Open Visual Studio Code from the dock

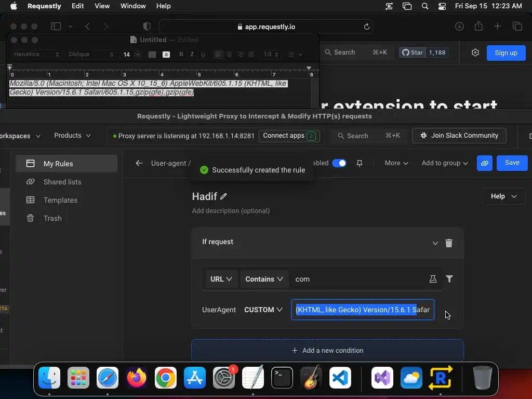tap(340, 377)
